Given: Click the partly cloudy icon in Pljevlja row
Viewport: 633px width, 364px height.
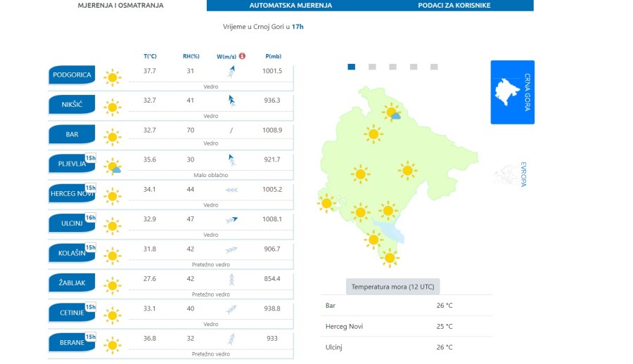Looking at the screenshot, I should (x=113, y=167).
